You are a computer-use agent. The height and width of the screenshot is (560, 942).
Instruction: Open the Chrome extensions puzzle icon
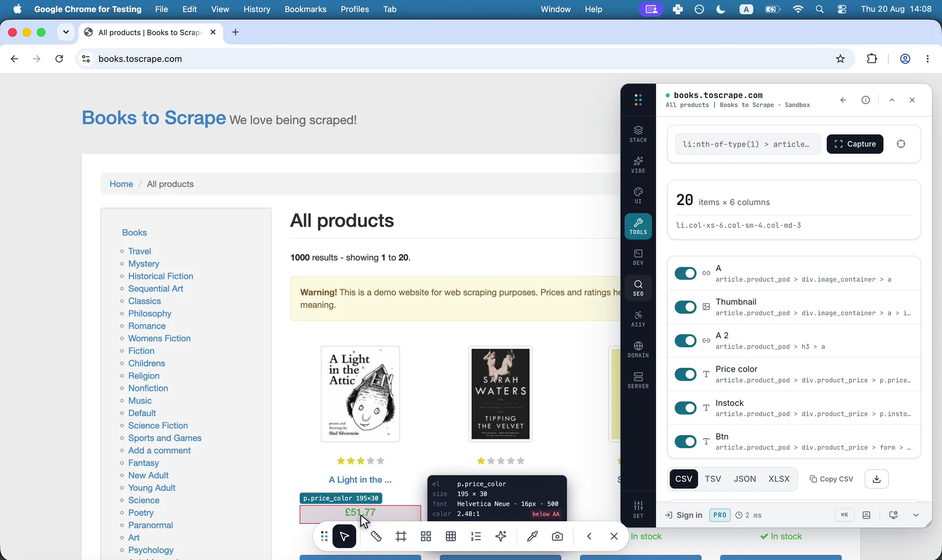tap(872, 59)
